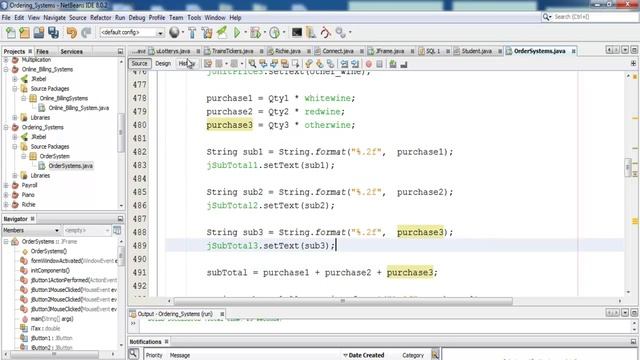The height and width of the screenshot is (360, 640).
Task: Click the Quick Search magnifier icon
Action: 547,17
